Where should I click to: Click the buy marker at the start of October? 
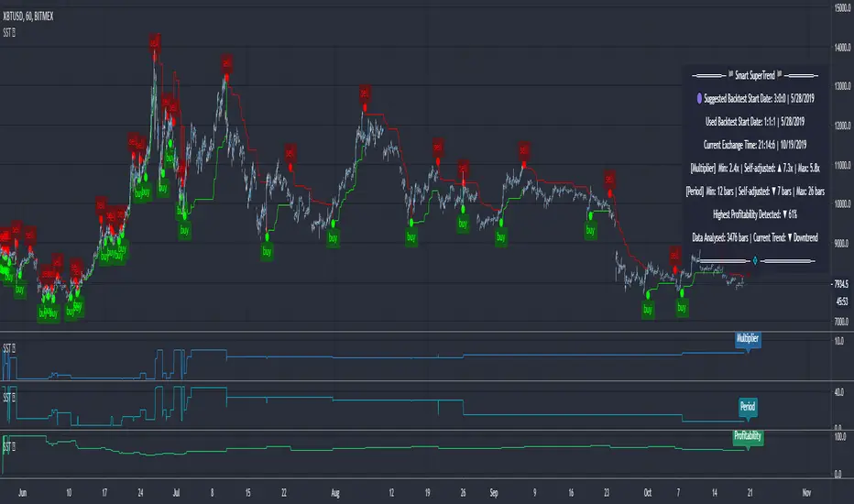click(648, 310)
